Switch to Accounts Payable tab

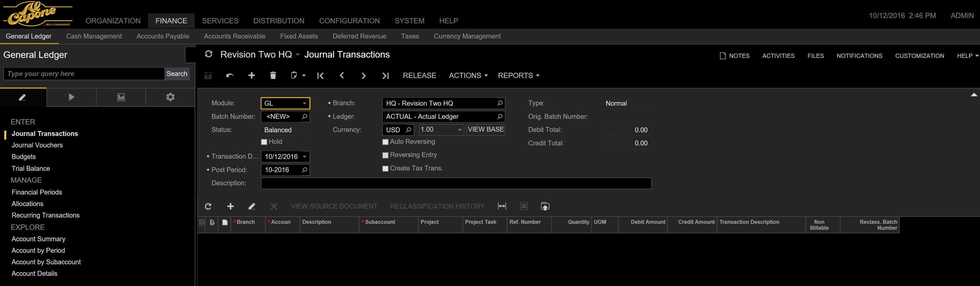coord(163,36)
